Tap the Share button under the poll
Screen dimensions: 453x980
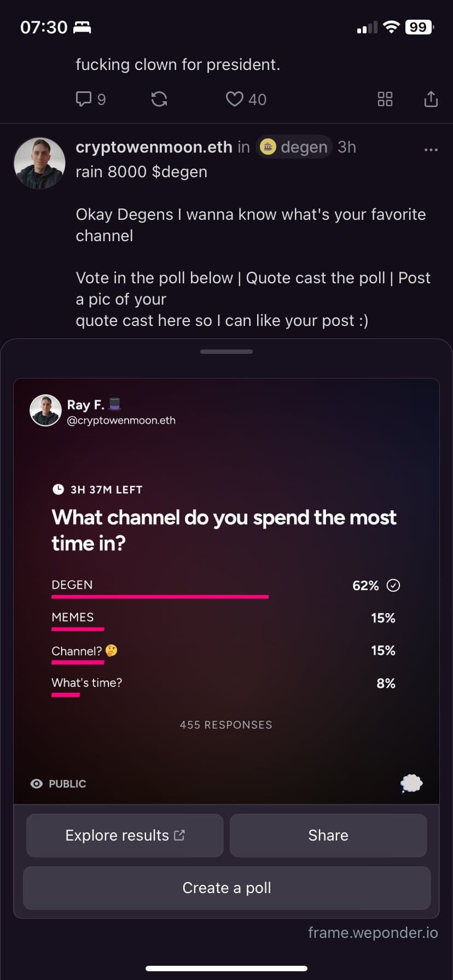(328, 835)
